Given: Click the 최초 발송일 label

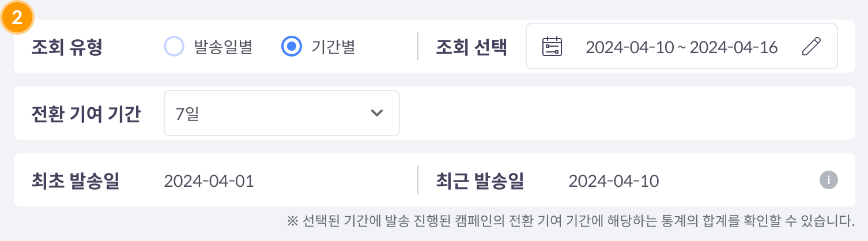Looking at the screenshot, I should pos(76,180).
